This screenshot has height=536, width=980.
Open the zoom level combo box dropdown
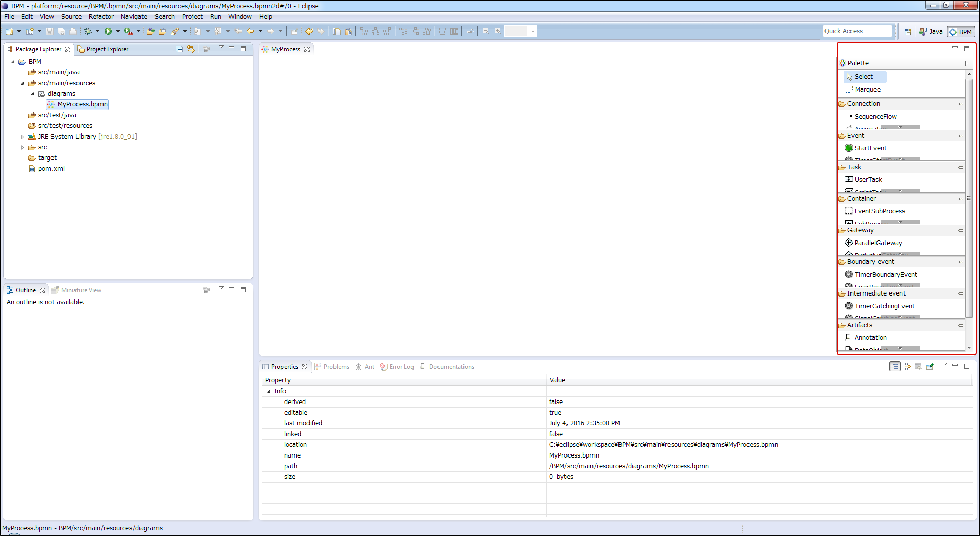click(x=533, y=31)
